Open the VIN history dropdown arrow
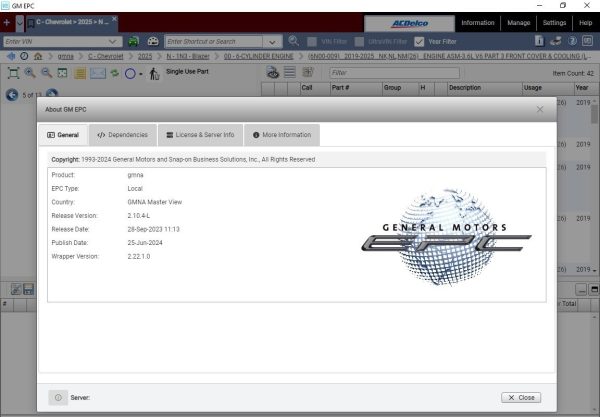Viewport: 600px width, 417px height. [x=112, y=41]
